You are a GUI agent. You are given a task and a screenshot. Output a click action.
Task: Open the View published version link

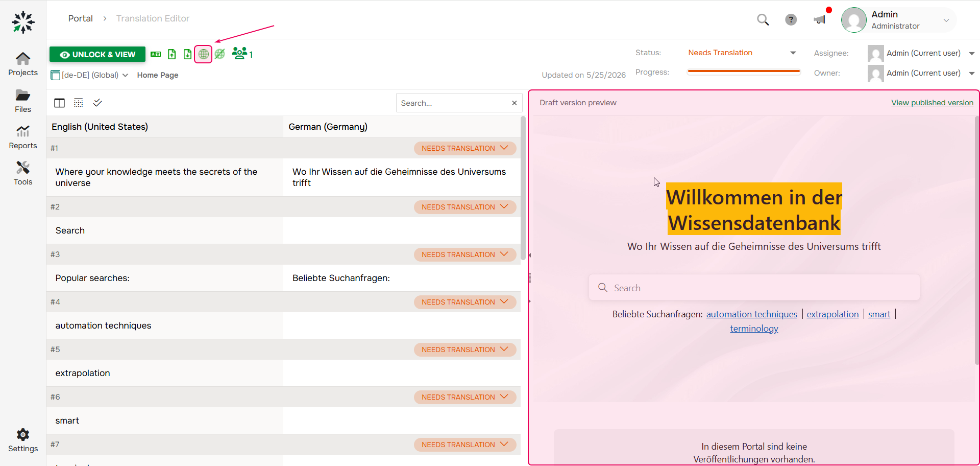[x=932, y=103]
